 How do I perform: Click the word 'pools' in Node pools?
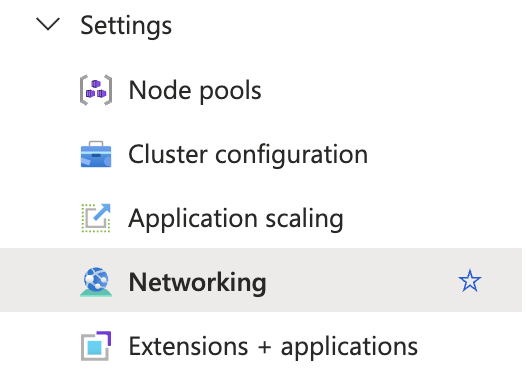coord(230,91)
